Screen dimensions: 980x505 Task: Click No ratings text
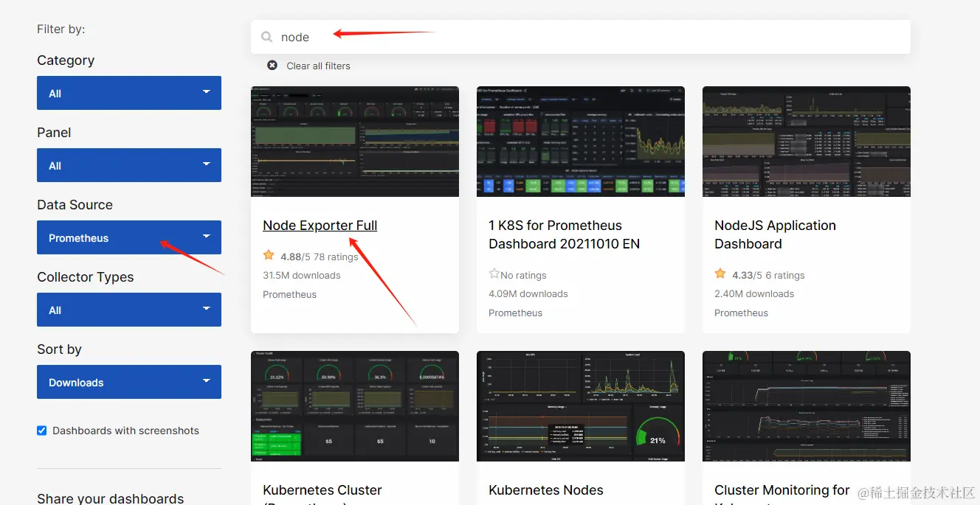[x=523, y=275]
